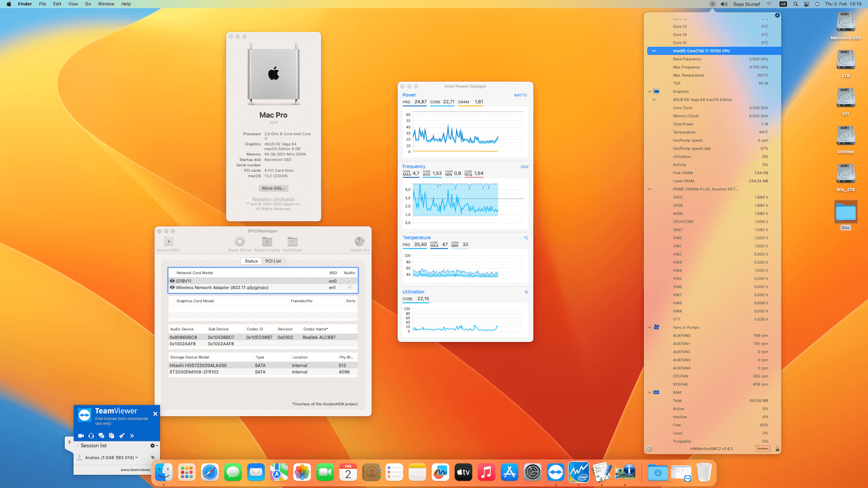Collapse the Fans or Pumps section
Image resolution: width=868 pixels, height=488 pixels.
650,328
